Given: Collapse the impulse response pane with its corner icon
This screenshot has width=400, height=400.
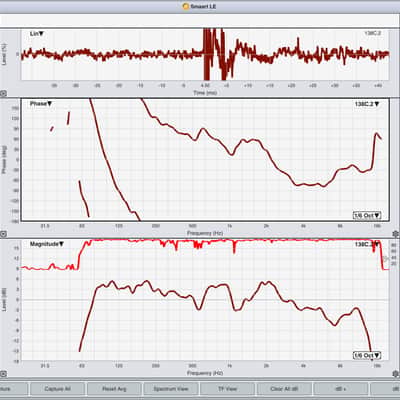Looking at the screenshot, I should tap(3, 94).
